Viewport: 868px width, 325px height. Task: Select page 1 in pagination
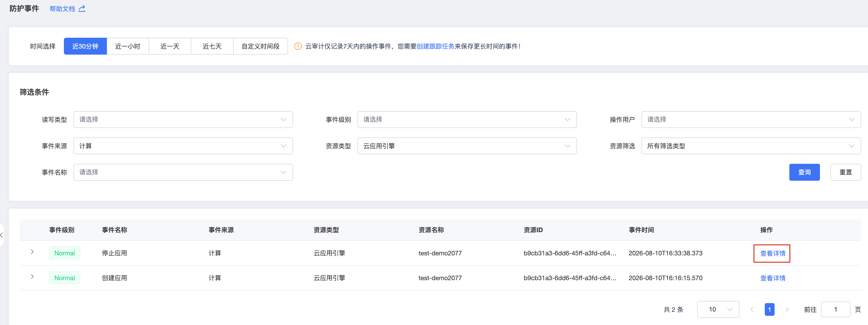769,309
